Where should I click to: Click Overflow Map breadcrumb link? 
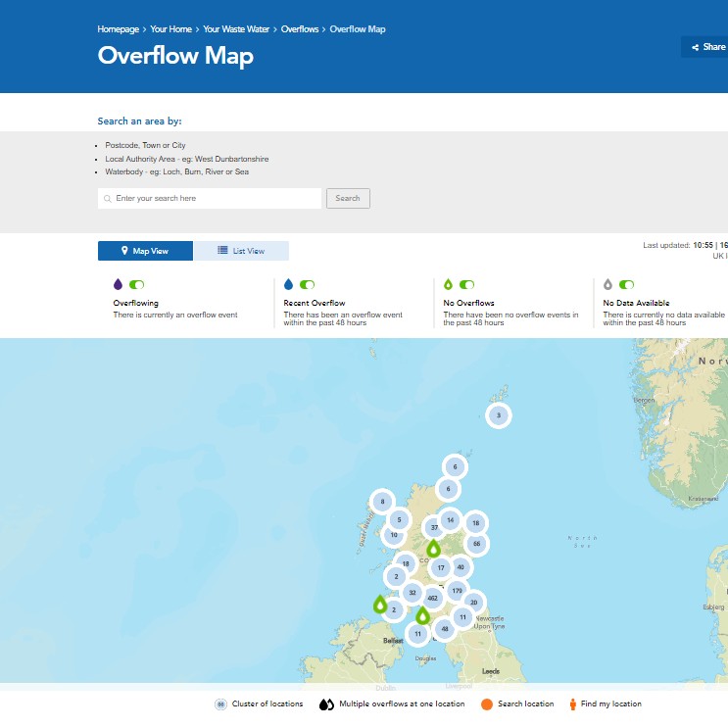358,29
